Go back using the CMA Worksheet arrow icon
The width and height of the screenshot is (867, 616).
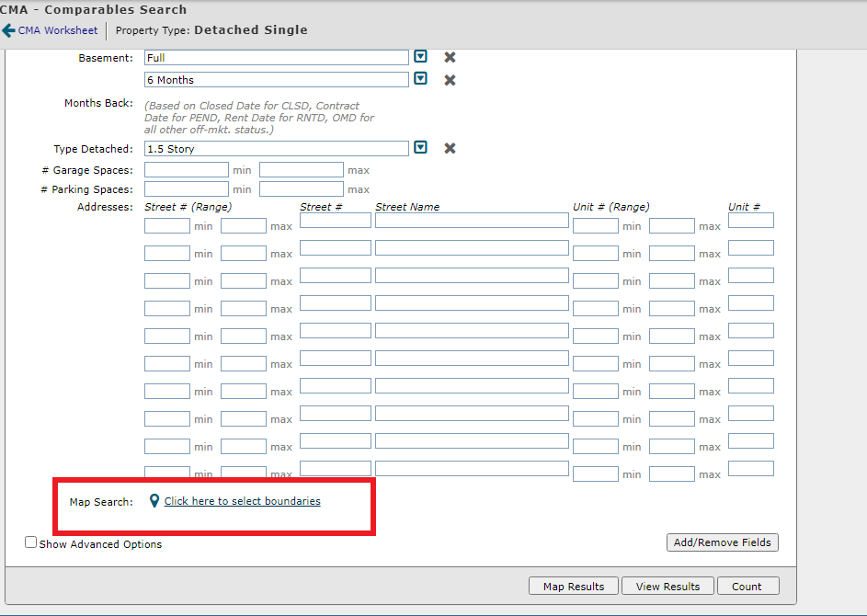click(8, 30)
